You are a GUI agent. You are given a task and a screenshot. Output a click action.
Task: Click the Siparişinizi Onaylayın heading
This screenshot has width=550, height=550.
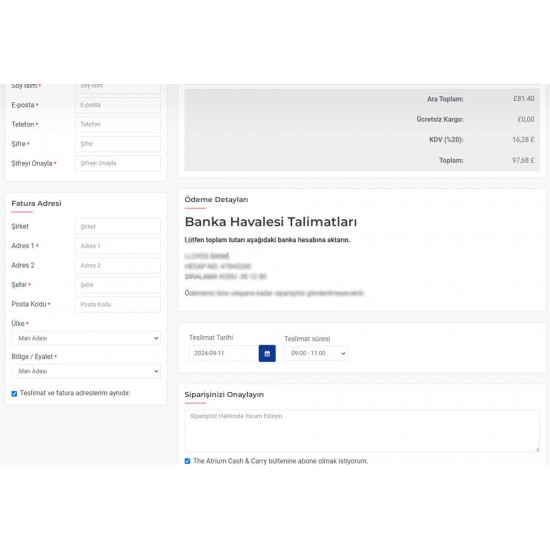pyautogui.click(x=224, y=395)
